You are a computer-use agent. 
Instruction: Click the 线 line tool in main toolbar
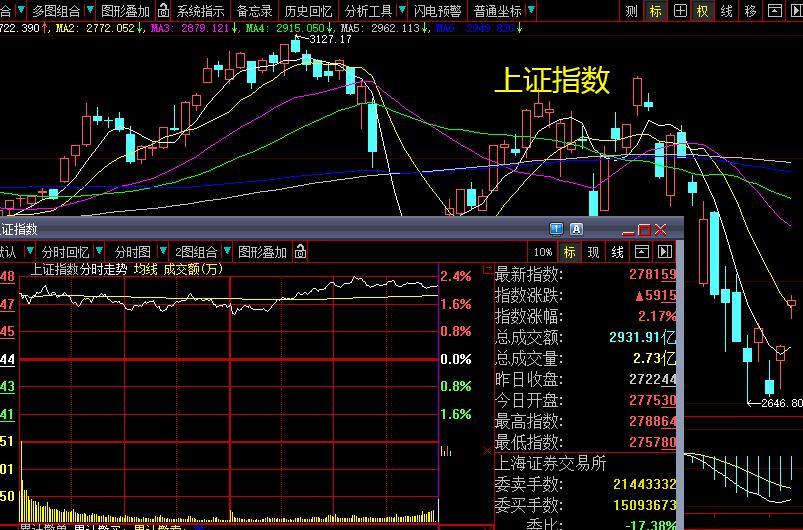[726, 11]
